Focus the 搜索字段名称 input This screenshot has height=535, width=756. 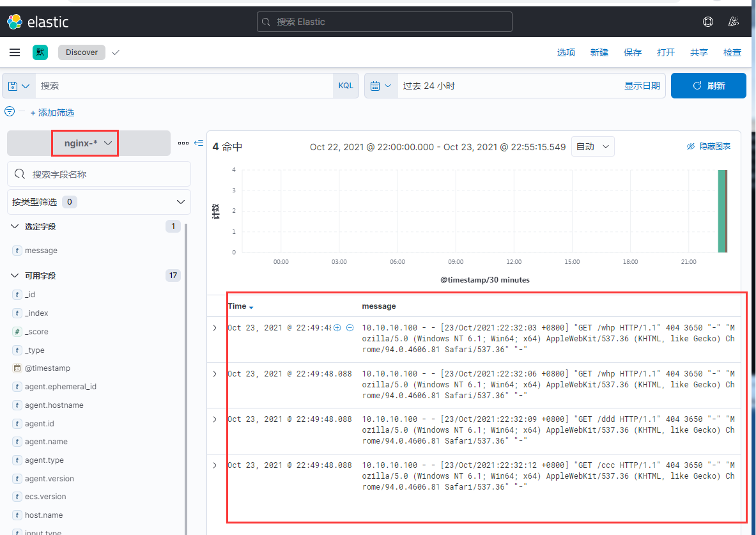point(99,174)
